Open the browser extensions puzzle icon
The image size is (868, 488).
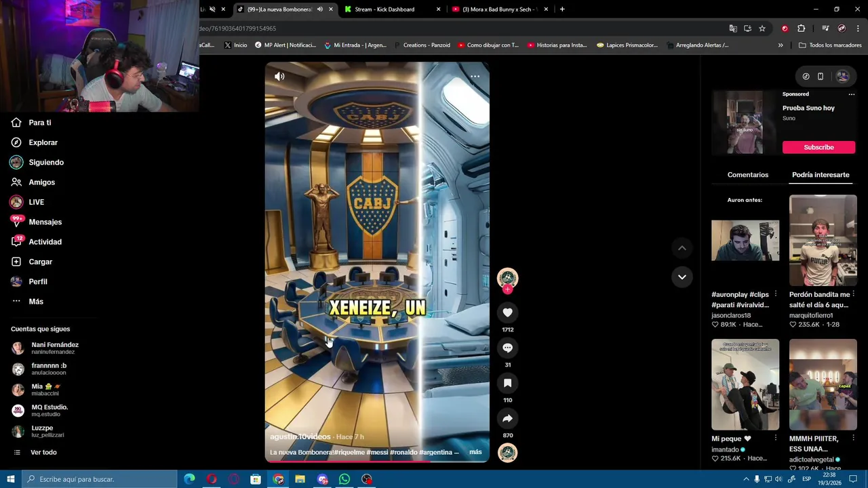tap(801, 28)
